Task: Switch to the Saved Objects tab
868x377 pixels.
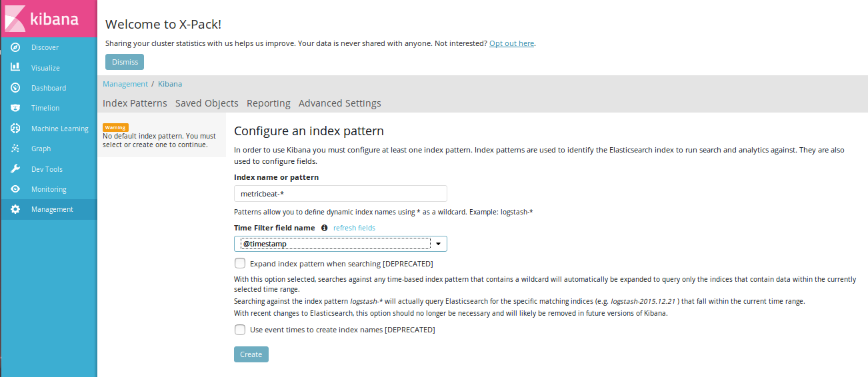Action: point(207,103)
